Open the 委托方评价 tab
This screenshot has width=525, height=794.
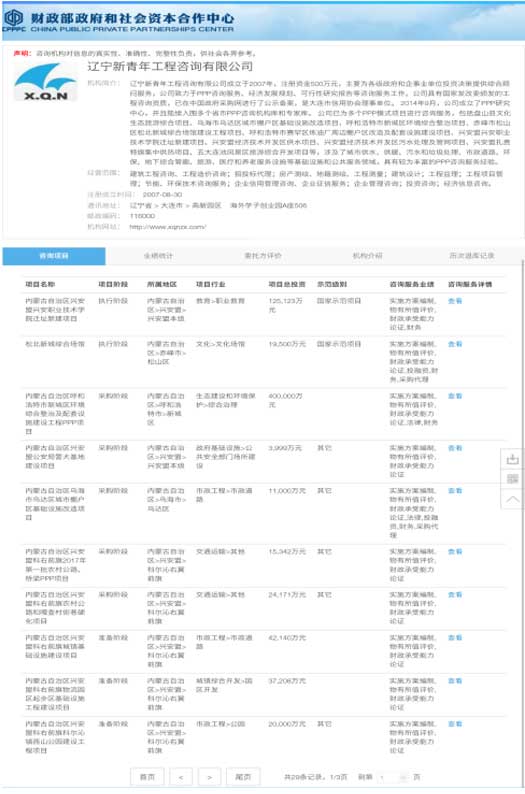pos(263,256)
